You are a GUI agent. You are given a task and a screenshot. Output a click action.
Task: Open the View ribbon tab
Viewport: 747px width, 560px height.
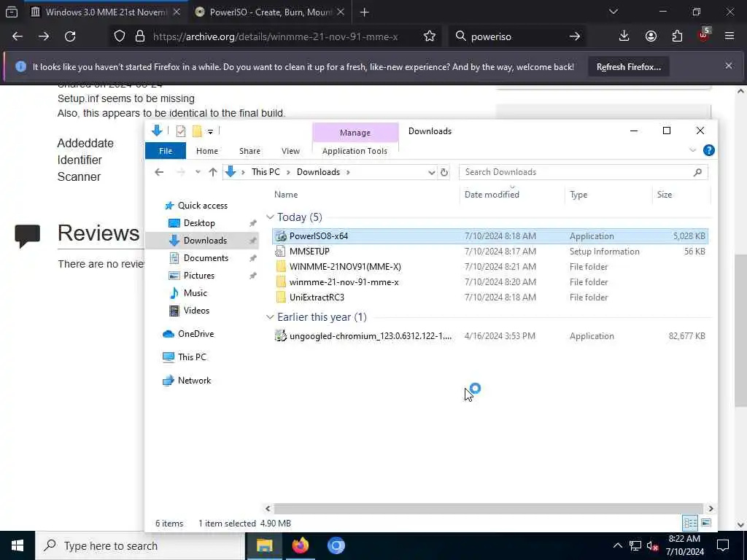[290, 151]
